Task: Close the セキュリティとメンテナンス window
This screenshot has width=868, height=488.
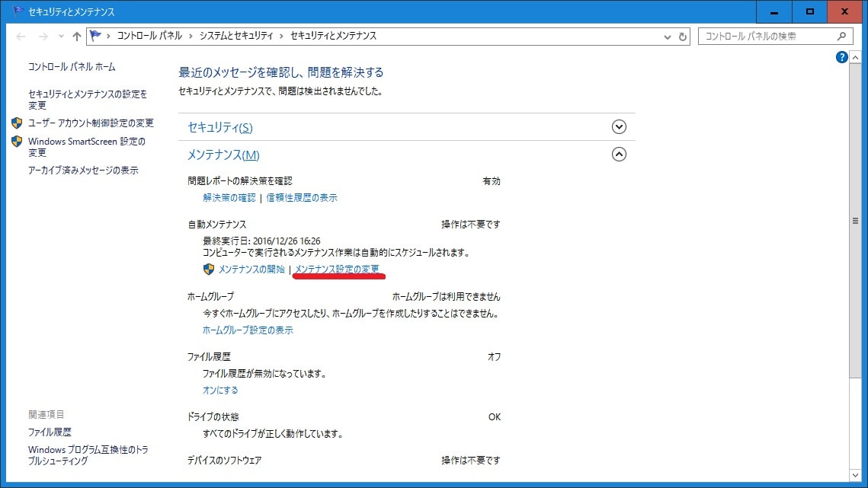Action: tap(844, 11)
